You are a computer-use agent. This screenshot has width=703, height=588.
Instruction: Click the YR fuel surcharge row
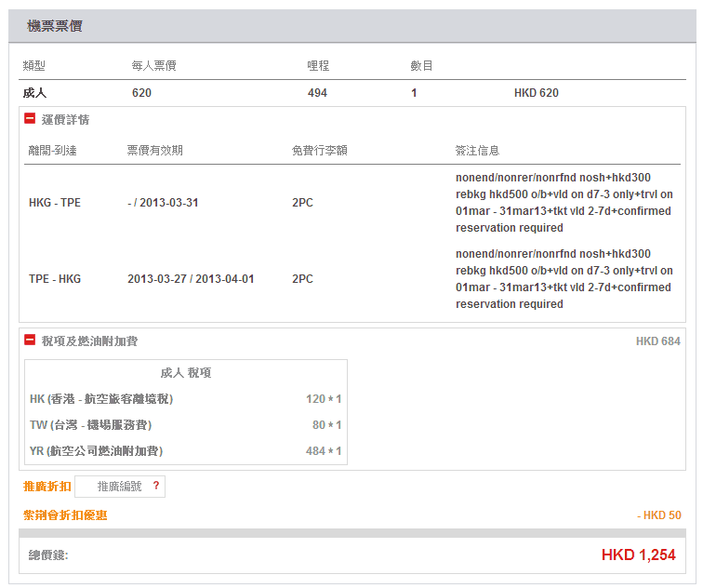[97, 451]
